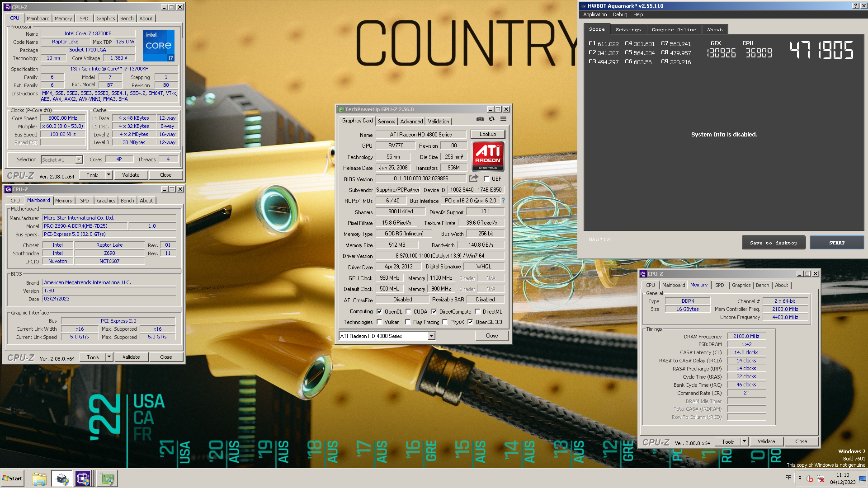This screenshot has height=488, width=868.
Task: Toggle the PhysX checkbox
Action: (x=445, y=322)
